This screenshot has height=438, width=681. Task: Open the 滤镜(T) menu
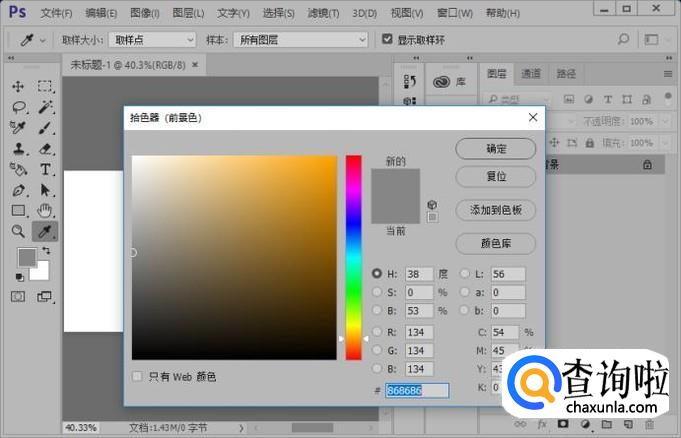tap(320, 13)
